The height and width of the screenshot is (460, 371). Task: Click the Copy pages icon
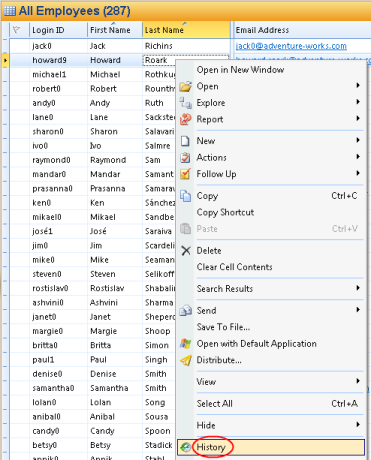pyautogui.click(x=186, y=196)
